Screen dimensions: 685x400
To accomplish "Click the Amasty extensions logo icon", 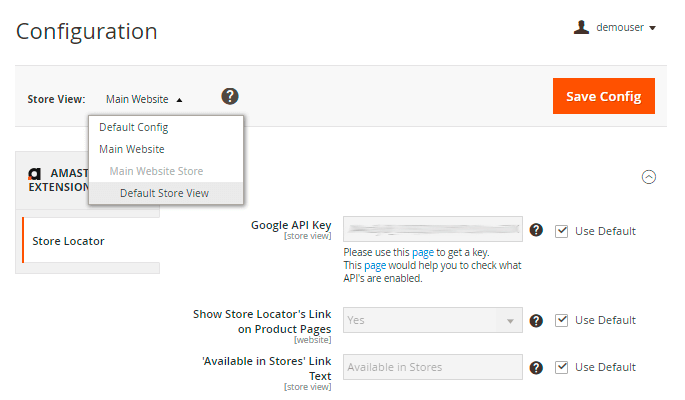I will tap(35, 173).
